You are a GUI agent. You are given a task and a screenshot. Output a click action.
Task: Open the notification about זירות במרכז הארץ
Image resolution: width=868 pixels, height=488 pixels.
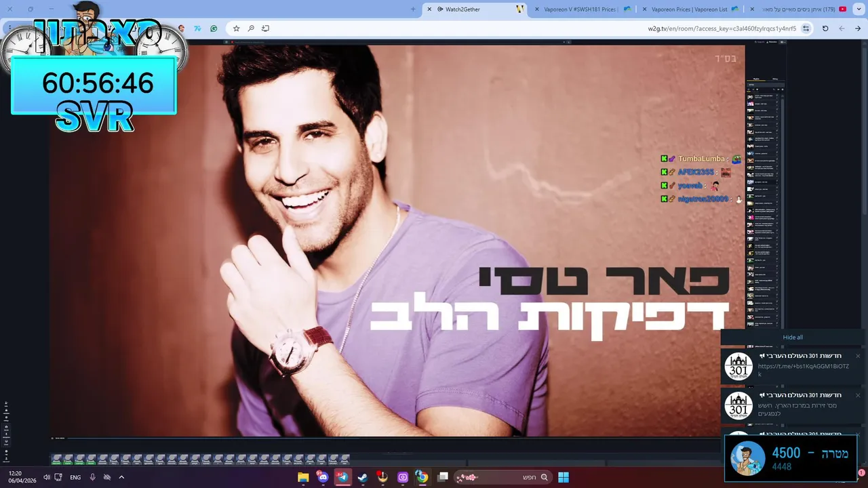(793, 405)
